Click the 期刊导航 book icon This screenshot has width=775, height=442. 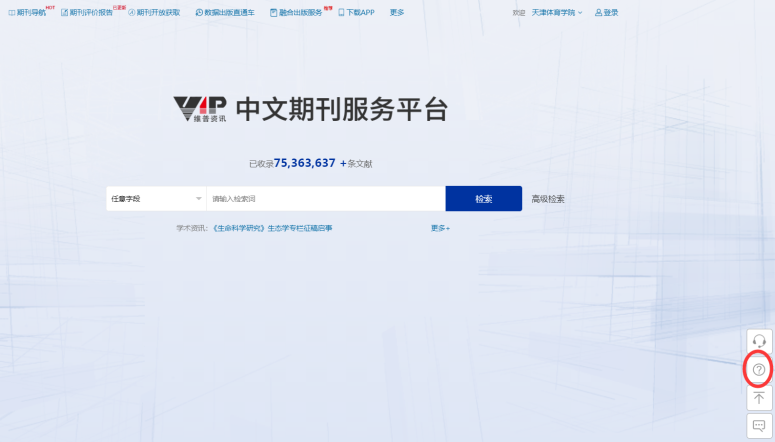coord(12,13)
